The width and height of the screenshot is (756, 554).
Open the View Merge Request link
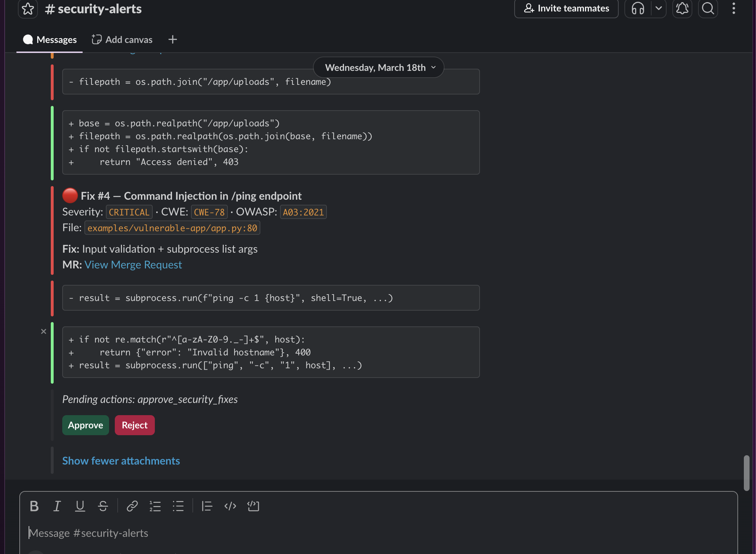133,264
